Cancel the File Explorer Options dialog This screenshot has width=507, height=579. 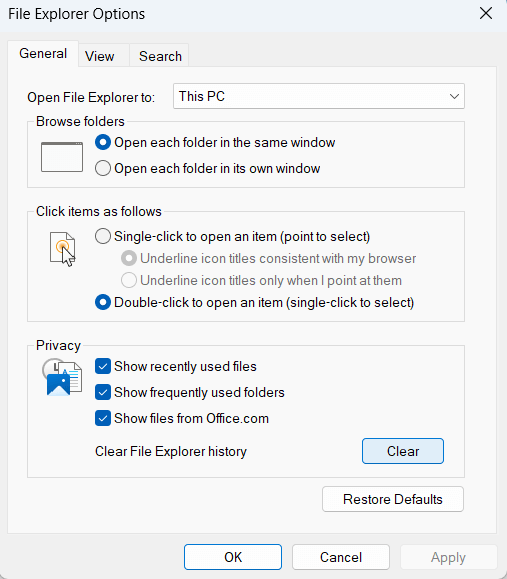pos(341,557)
